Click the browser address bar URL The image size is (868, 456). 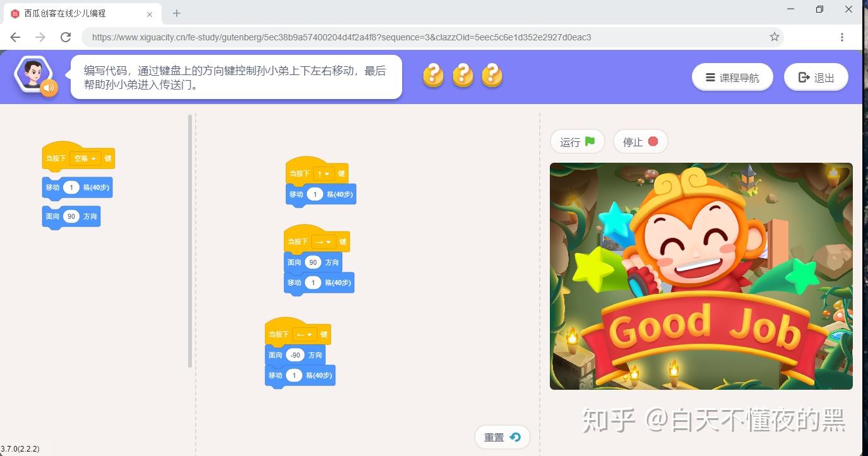tap(342, 37)
